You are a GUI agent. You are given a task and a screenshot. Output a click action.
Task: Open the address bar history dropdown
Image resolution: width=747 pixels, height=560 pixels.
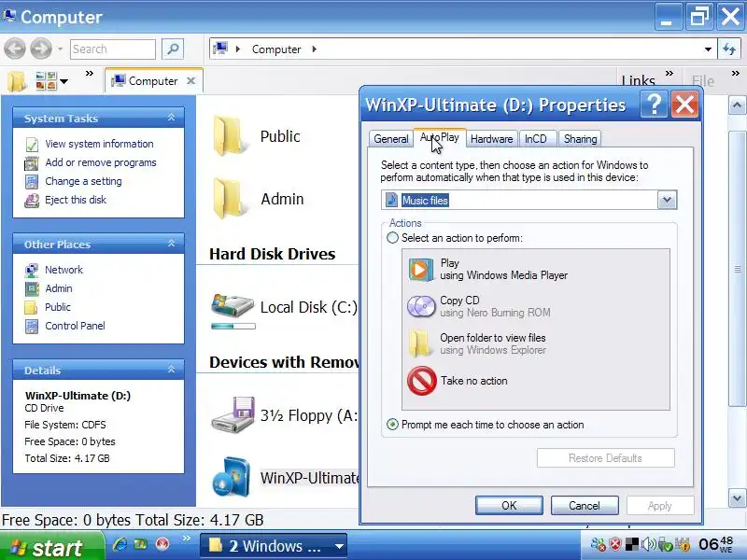pos(708,49)
